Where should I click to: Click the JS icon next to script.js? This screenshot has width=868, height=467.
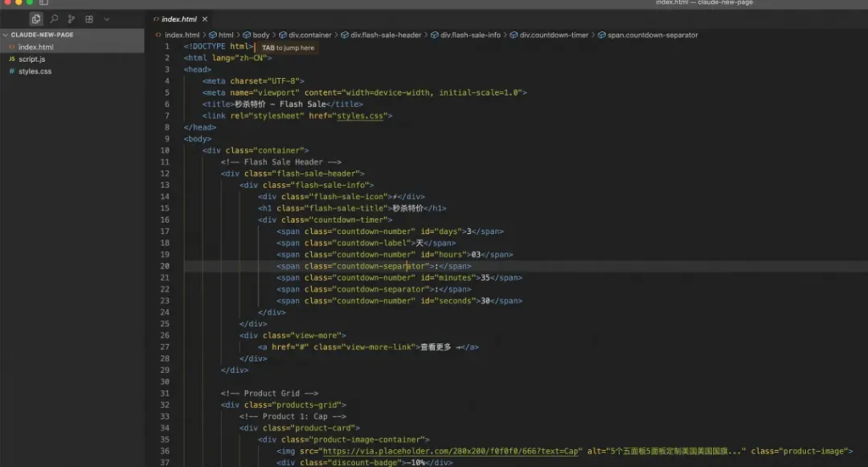click(12, 59)
